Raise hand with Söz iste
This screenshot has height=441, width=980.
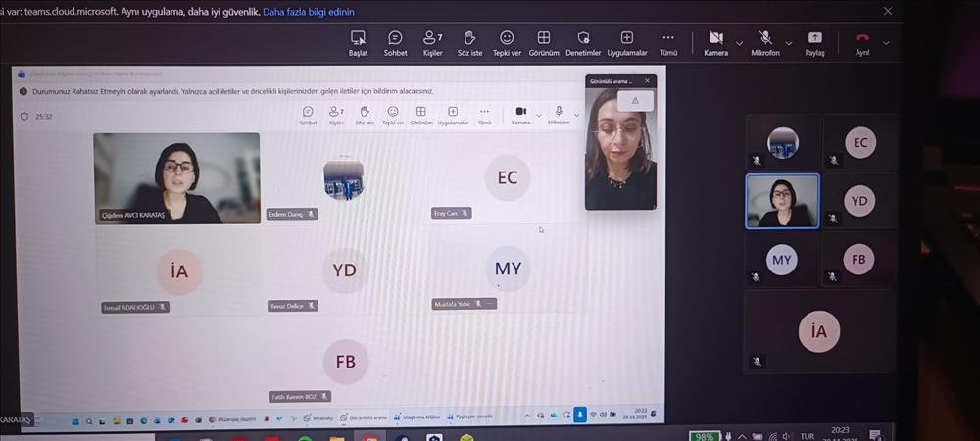click(469, 42)
